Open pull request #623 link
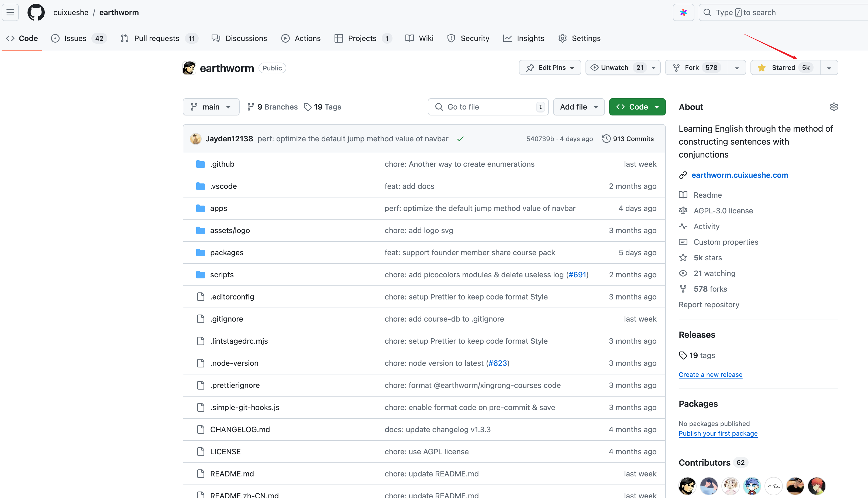868x498 pixels. [498, 363]
